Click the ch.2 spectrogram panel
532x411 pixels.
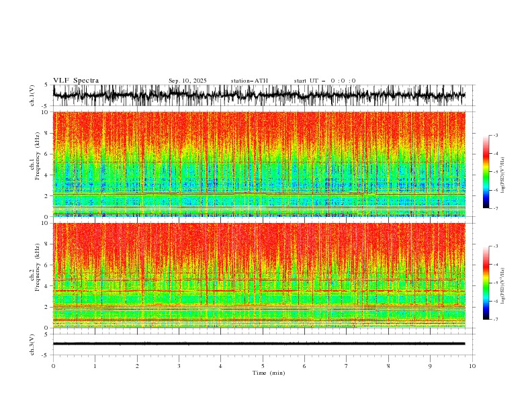(x=259, y=275)
